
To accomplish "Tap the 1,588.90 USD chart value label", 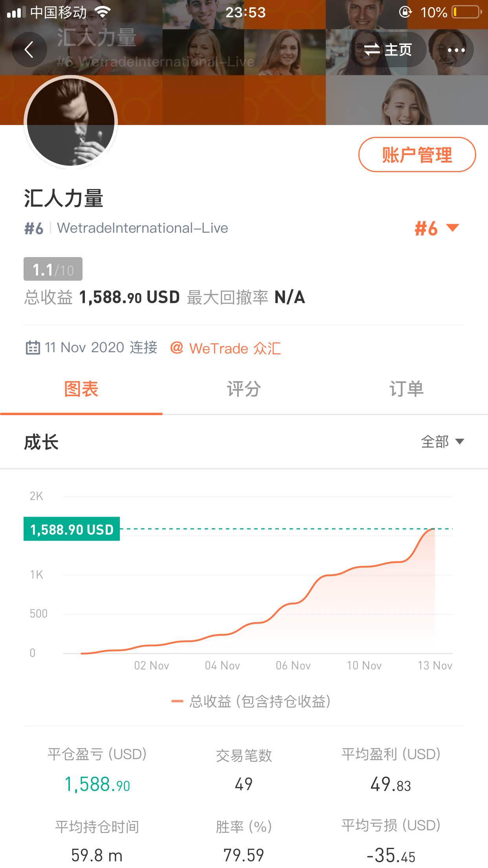I will [72, 529].
